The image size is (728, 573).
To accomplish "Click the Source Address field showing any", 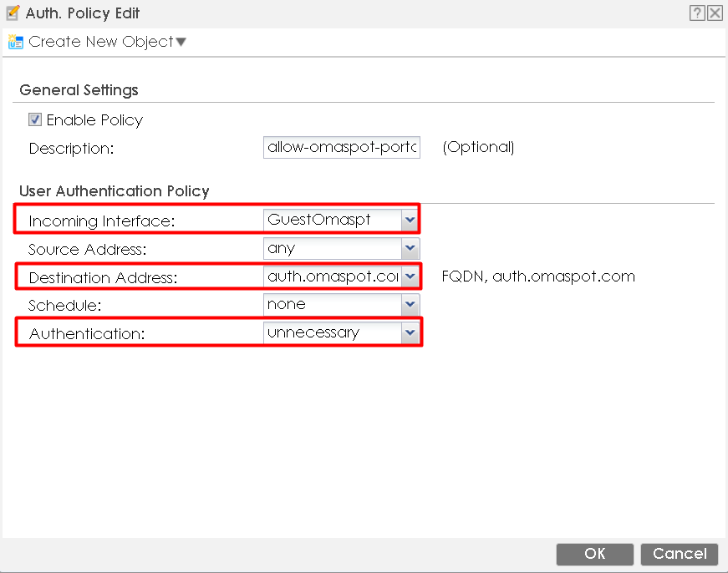I will (332, 249).
